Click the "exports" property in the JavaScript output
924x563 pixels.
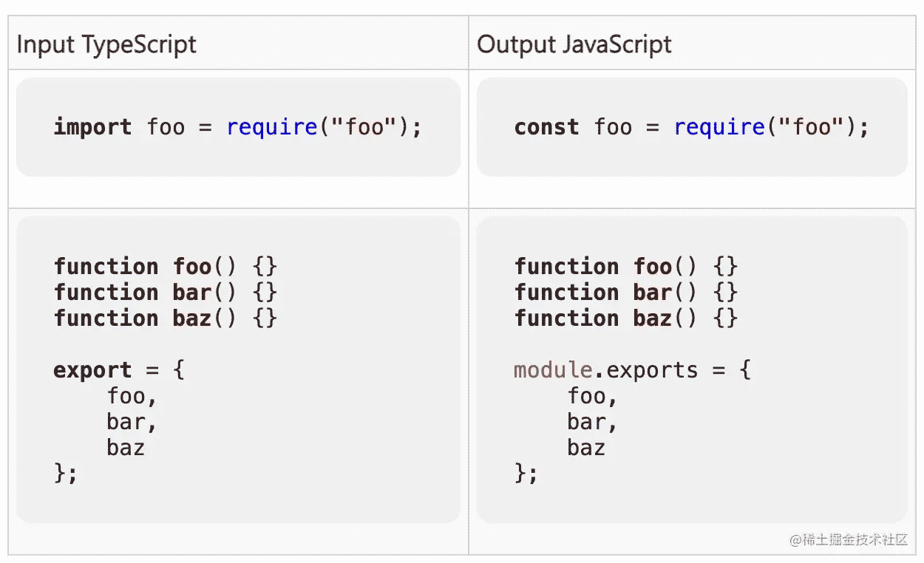point(652,370)
